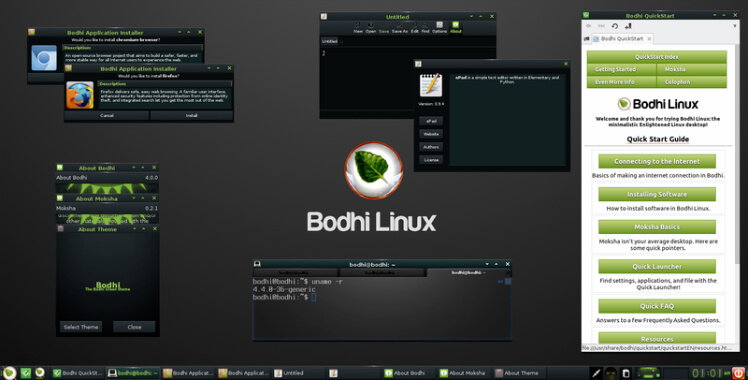The image size is (748, 380).
Task: Click Resources button in QuickStart page
Action: pos(657,338)
